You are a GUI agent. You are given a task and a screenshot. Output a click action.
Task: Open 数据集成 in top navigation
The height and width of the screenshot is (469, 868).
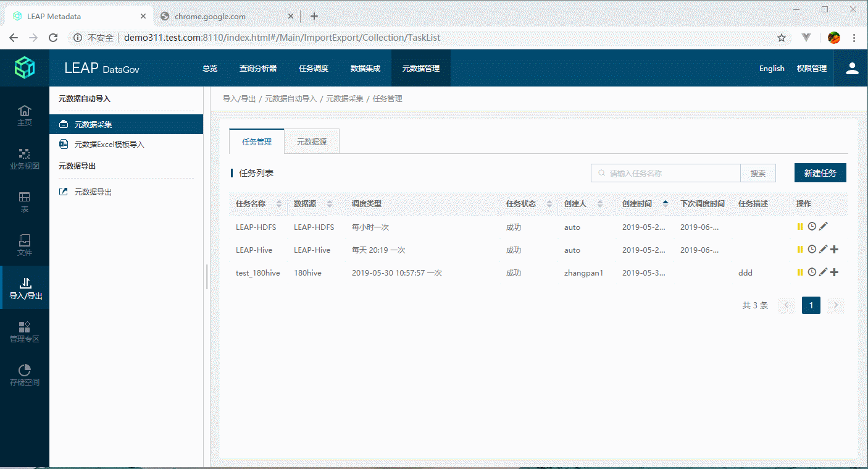(x=365, y=69)
